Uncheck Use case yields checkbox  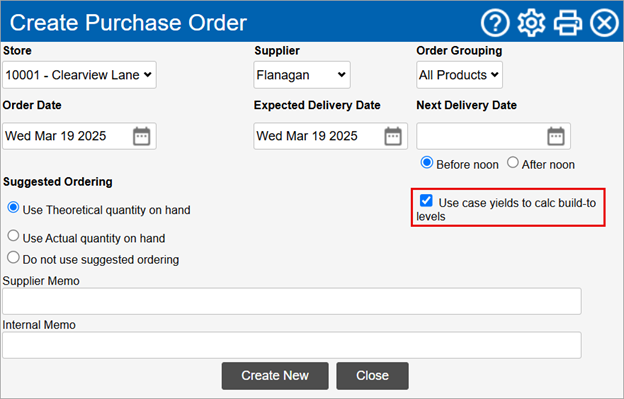point(426,200)
